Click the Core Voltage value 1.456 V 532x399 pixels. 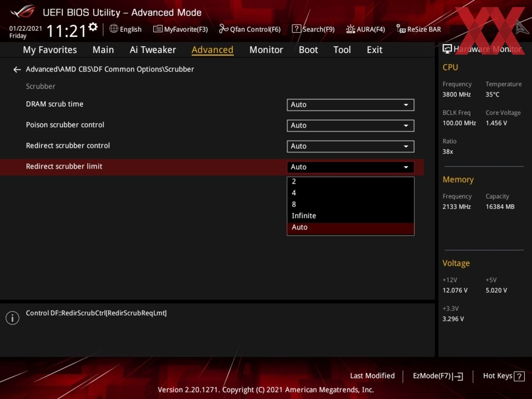(496, 123)
